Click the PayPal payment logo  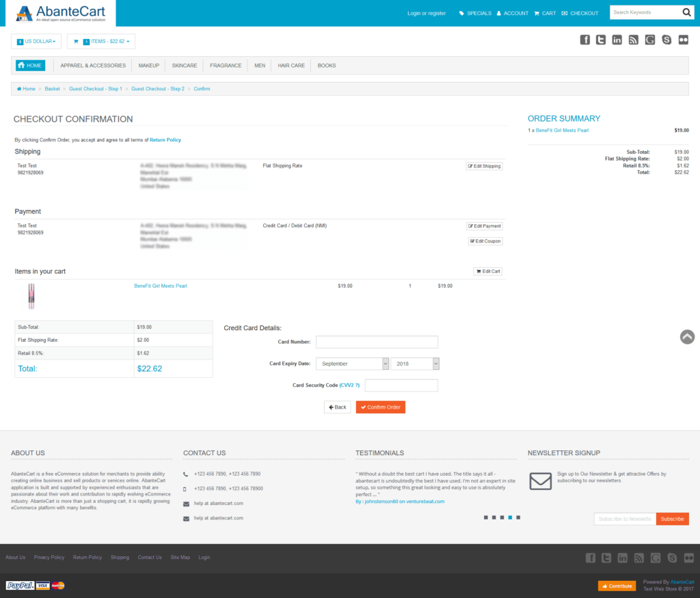20,586
